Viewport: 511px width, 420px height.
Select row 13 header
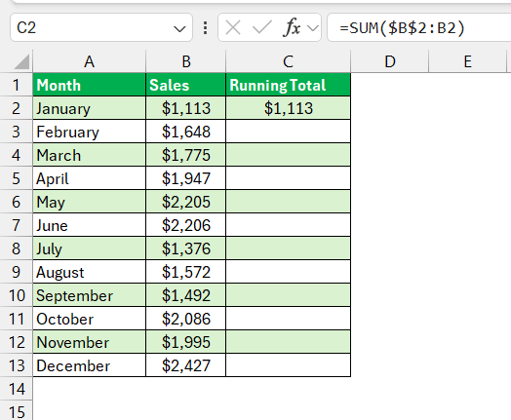(x=16, y=365)
